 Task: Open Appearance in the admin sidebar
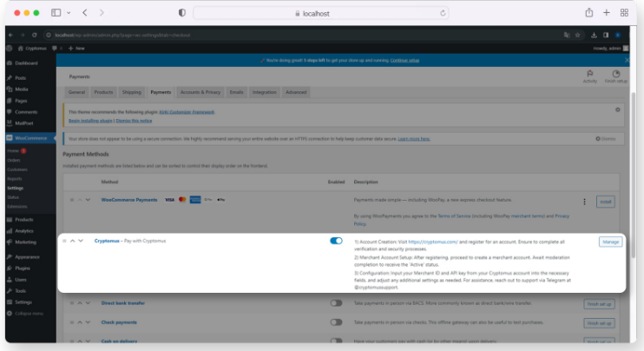(28, 257)
